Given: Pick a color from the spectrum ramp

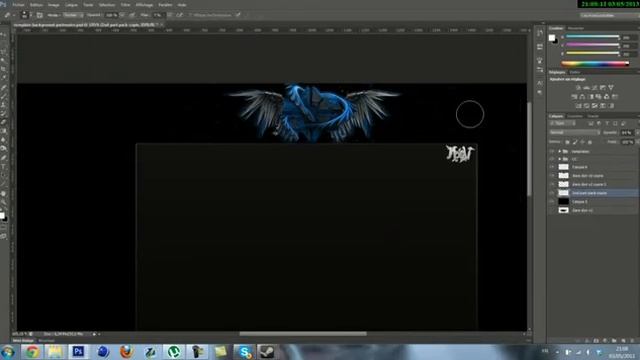Looking at the screenshot, I should [595, 63].
